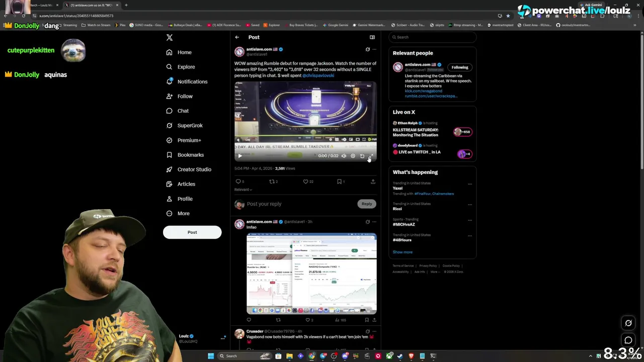
Task: Click Grok icon on the lmfao reply
Action: point(367,222)
